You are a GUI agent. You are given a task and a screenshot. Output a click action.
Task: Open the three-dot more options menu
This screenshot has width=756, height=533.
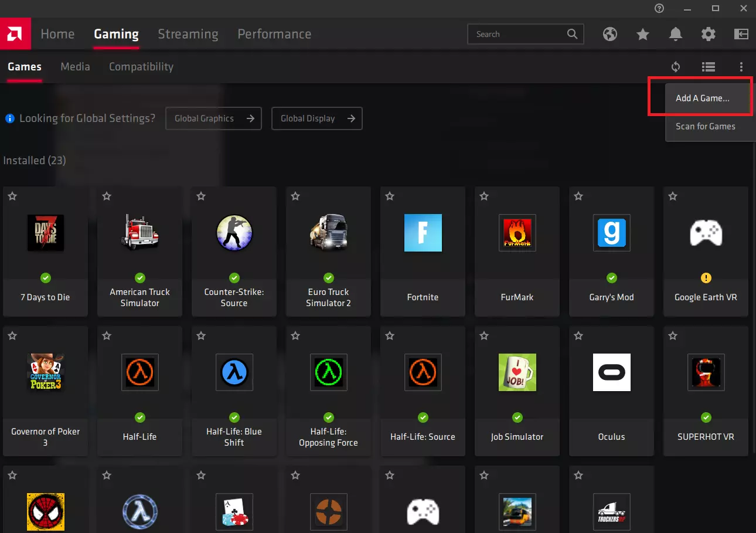pos(741,67)
